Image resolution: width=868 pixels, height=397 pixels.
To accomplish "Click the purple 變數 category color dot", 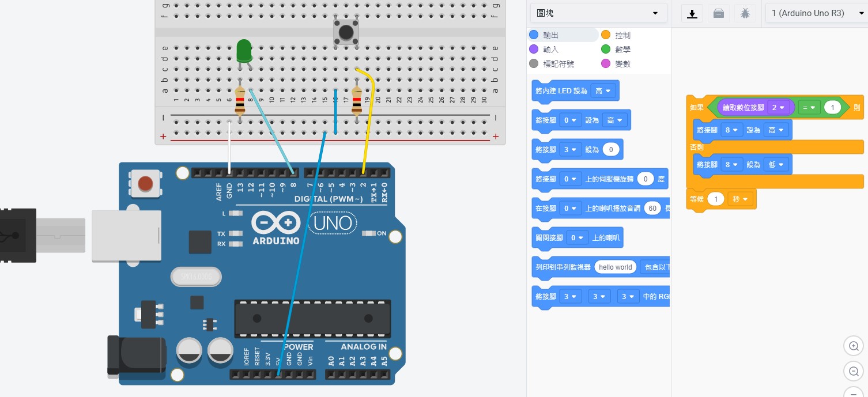I will [x=606, y=64].
